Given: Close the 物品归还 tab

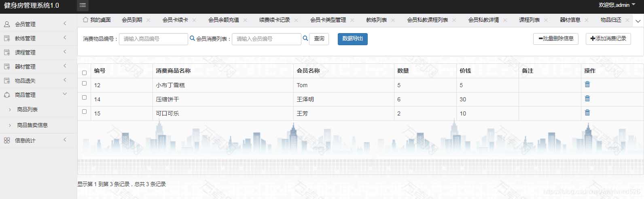Looking at the screenshot, I should coord(627,20).
